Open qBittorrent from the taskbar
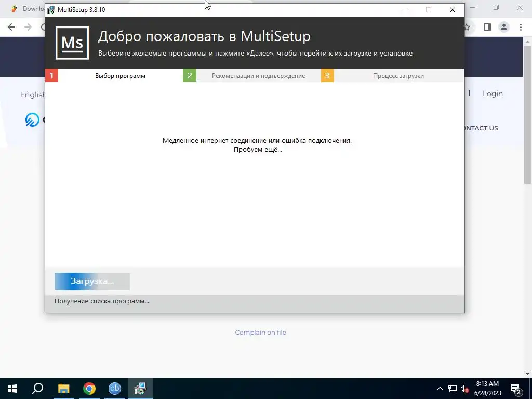This screenshot has height=399, width=532. pyautogui.click(x=115, y=389)
